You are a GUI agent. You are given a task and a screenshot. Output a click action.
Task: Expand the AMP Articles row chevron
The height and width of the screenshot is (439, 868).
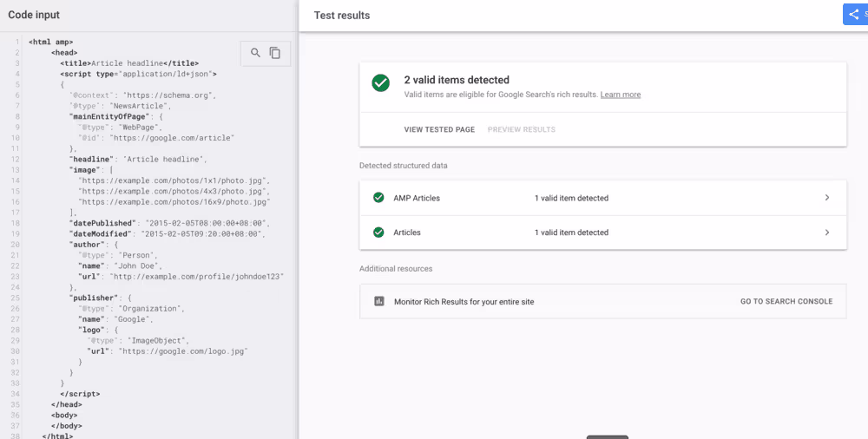click(x=827, y=198)
